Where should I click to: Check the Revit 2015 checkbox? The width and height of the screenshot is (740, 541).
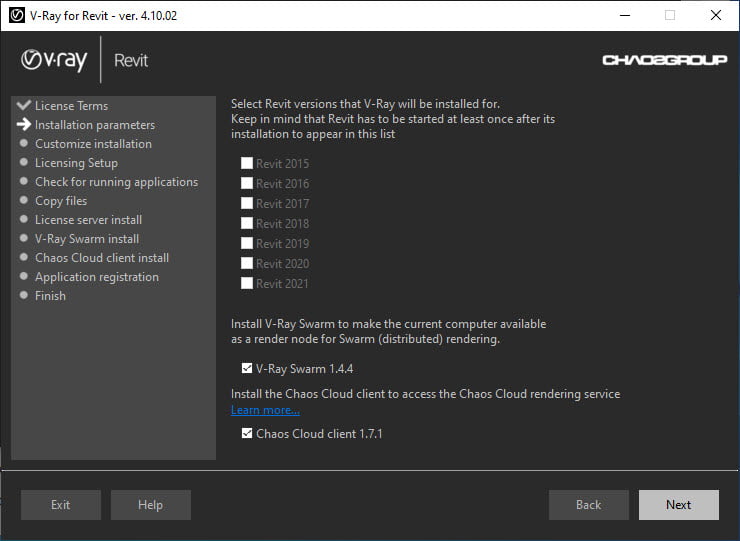pos(247,163)
